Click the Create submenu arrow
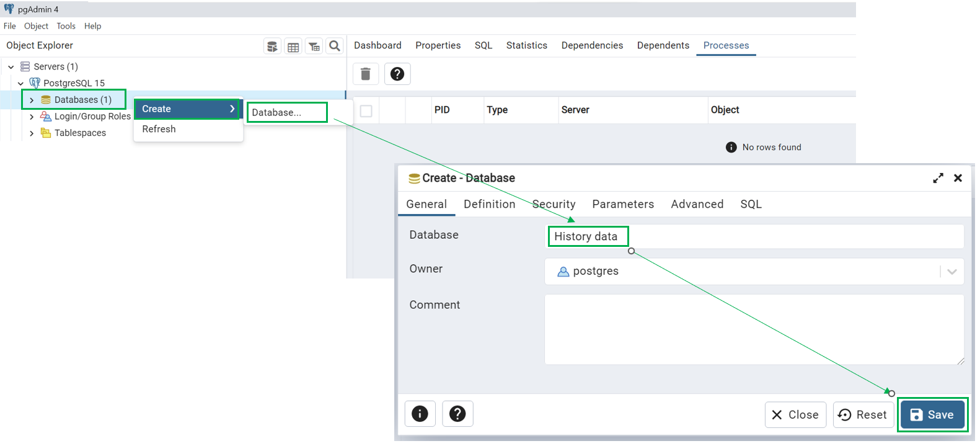The width and height of the screenshot is (980, 446). pyautogui.click(x=232, y=109)
